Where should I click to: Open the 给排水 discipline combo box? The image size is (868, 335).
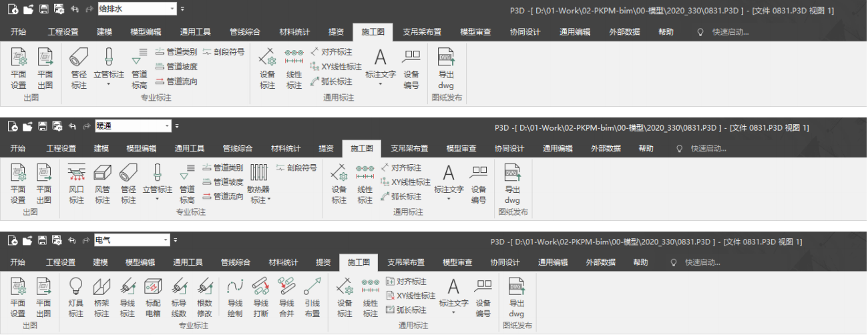[x=137, y=9]
